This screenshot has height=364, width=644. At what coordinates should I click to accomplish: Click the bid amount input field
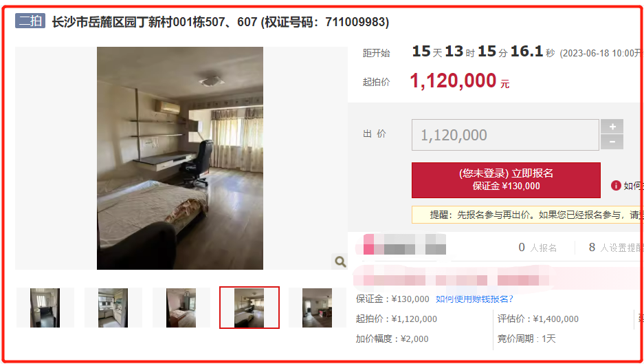tap(505, 135)
